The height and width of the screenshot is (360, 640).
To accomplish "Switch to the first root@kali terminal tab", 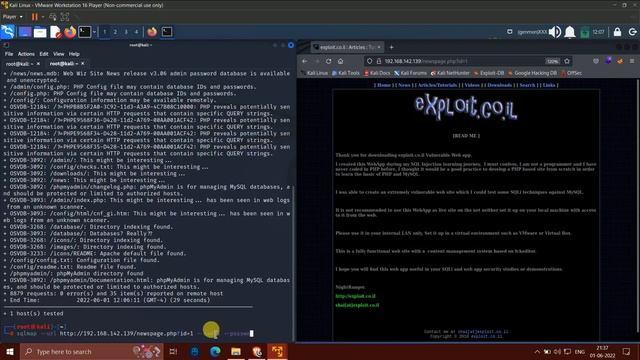I will pyautogui.click(x=20, y=64).
